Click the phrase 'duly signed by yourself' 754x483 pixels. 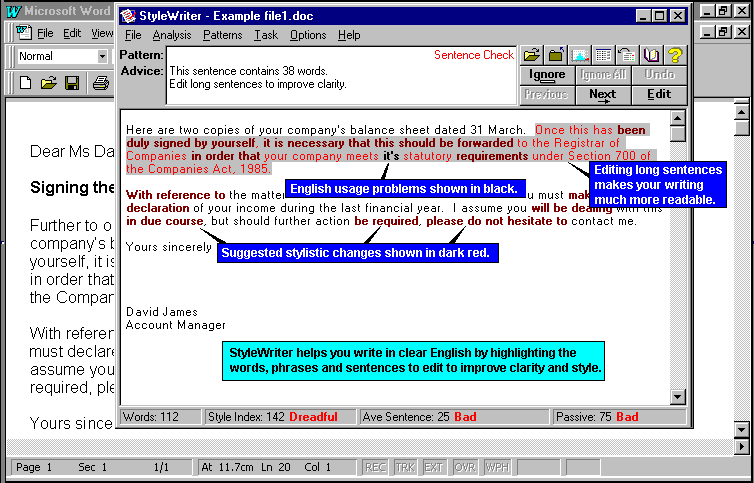click(x=191, y=143)
